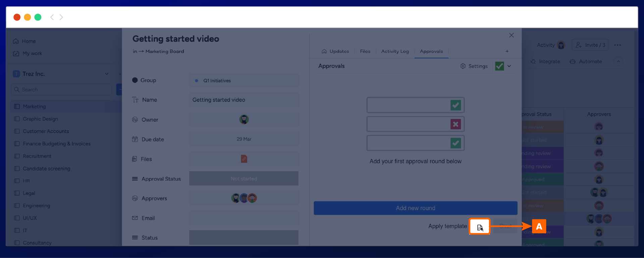Screen dimensions: 644x258
Task: Open the three-dots board options menu
Action: (618, 45)
